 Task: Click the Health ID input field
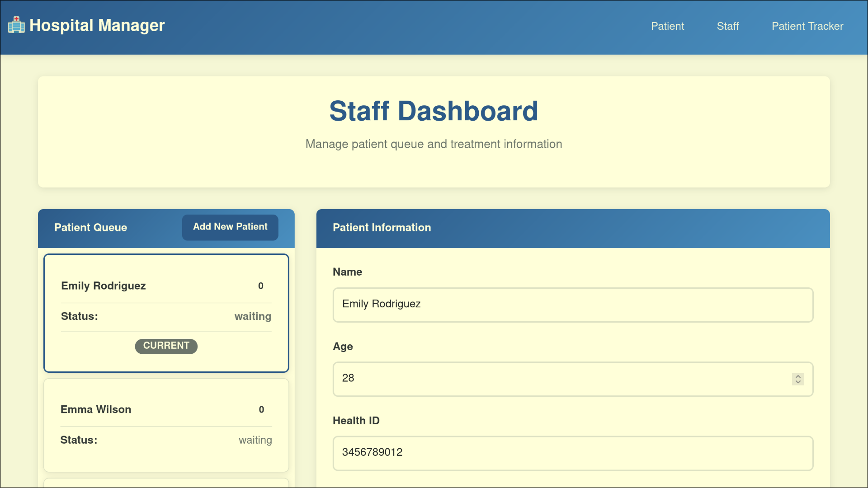(x=572, y=453)
